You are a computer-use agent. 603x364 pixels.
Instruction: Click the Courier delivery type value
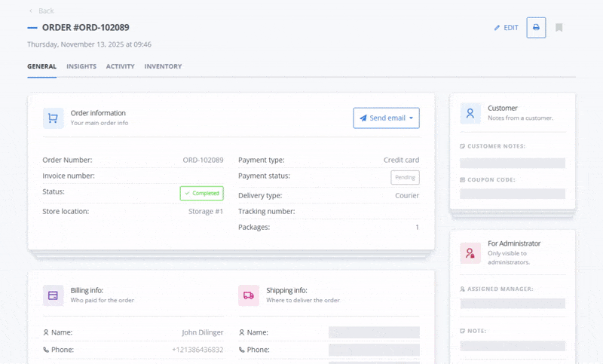pos(407,195)
